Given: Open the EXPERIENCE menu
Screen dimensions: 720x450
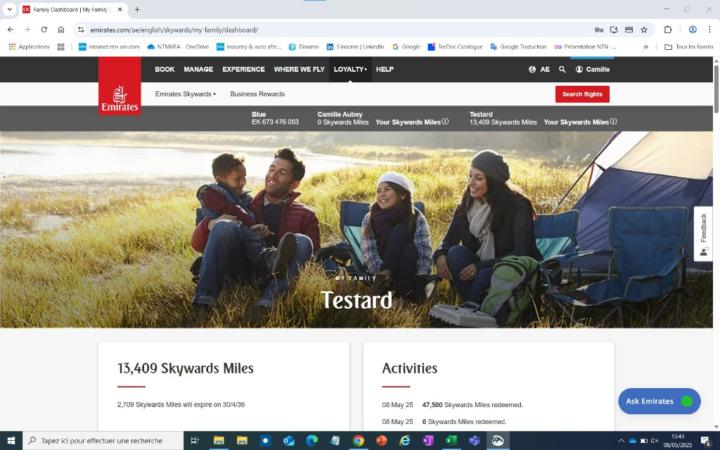Looking at the screenshot, I should click(243, 69).
